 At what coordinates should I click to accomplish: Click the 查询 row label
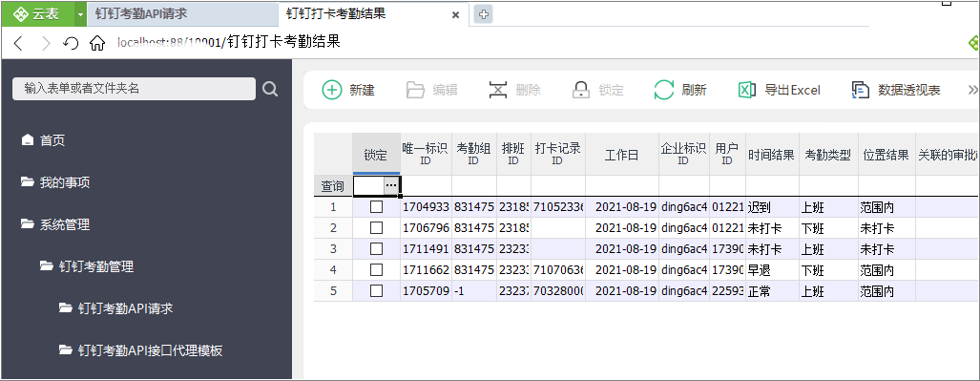coord(332,186)
